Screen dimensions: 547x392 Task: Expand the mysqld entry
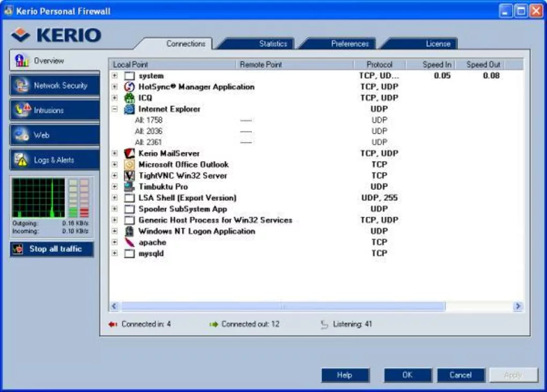point(113,253)
